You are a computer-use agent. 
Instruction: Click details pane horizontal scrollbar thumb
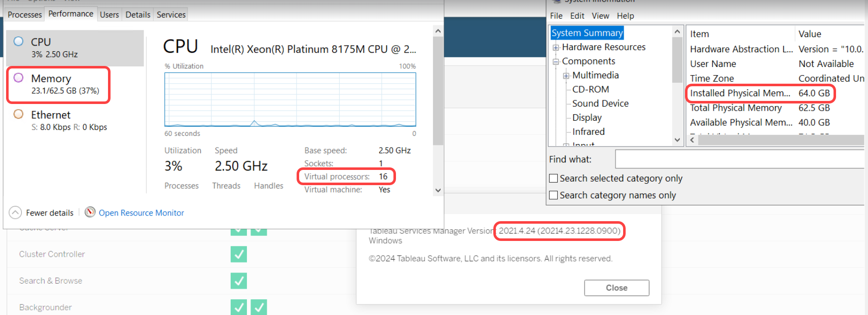point(781,140)
